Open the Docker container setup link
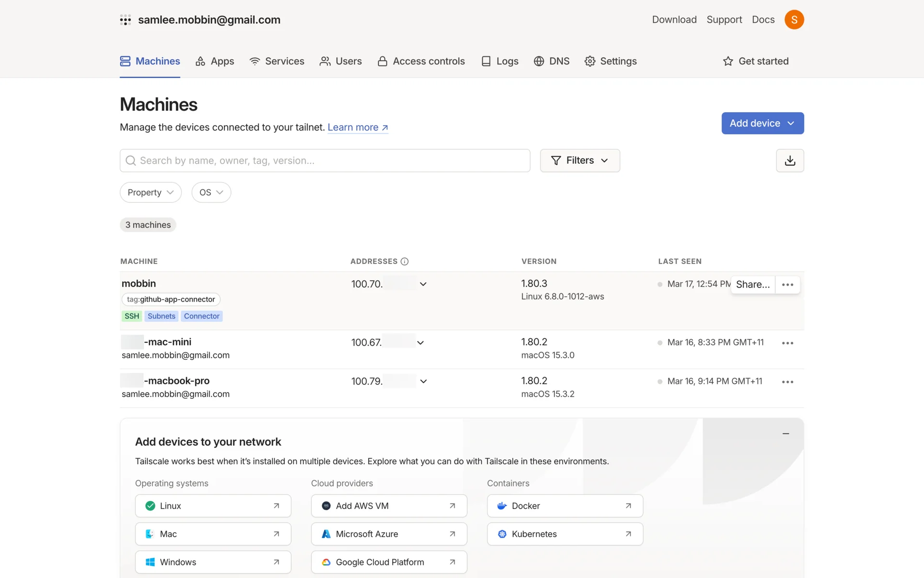 pyautogui.click(x=565, y=506)
